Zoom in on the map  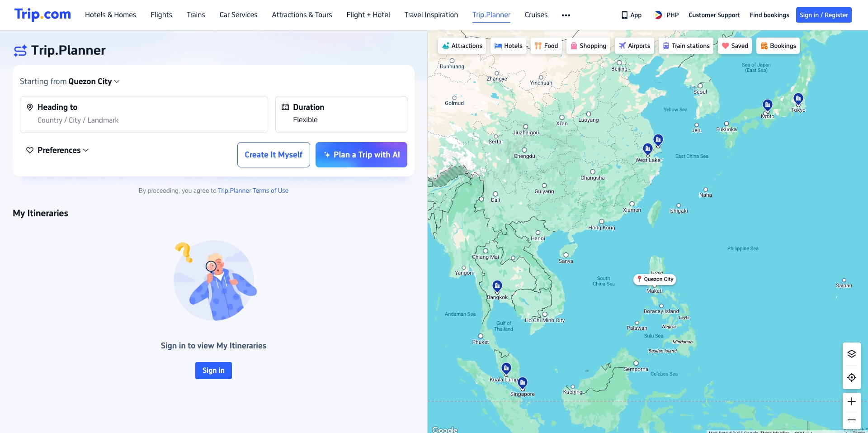(851, 401)
